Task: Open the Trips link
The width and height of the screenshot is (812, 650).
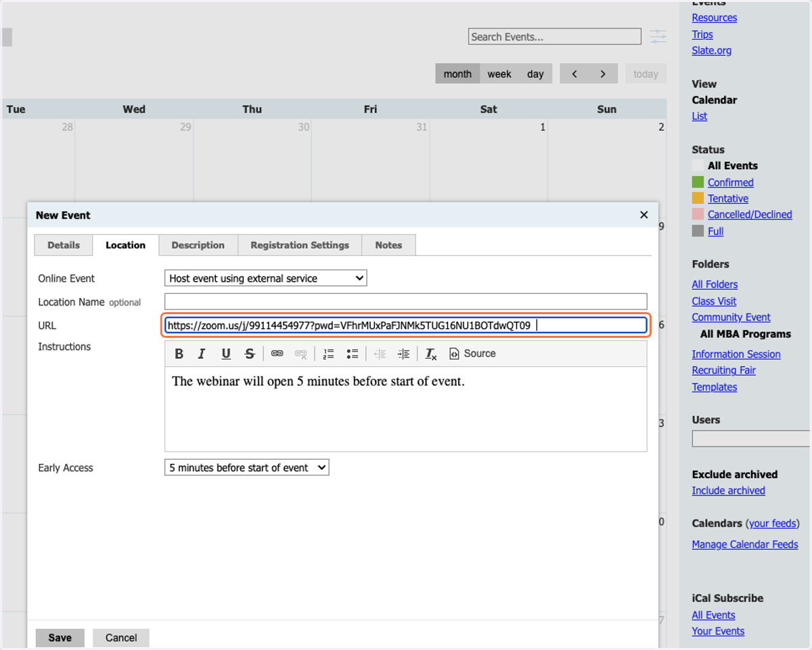Action: pyautogui.click(x=702, y=34)
